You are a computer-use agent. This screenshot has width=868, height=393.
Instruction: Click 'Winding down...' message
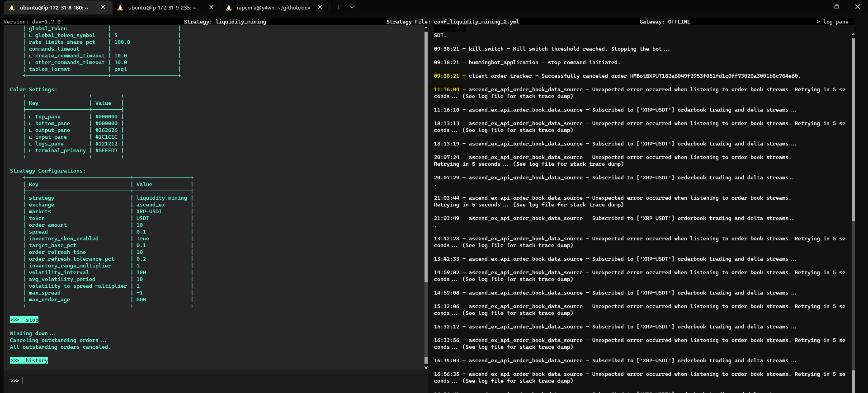click(x=33, y=333)
